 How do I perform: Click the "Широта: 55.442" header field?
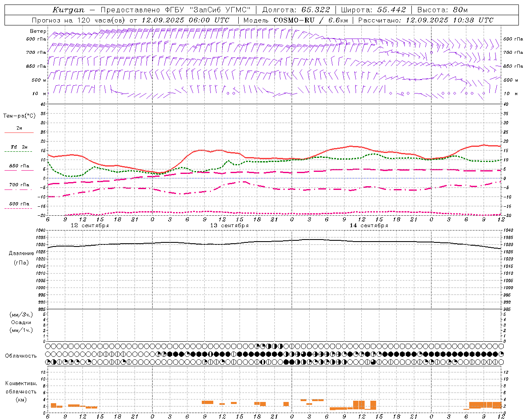click(374, 10)
